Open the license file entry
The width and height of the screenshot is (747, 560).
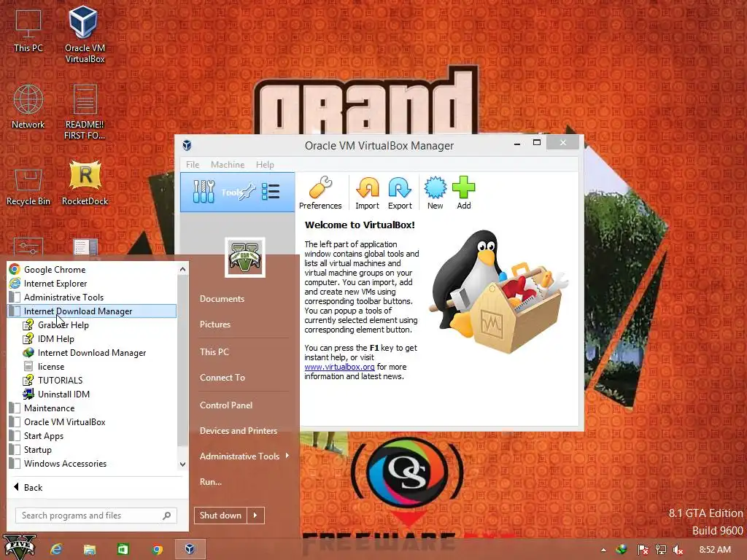tap(51, 366)
